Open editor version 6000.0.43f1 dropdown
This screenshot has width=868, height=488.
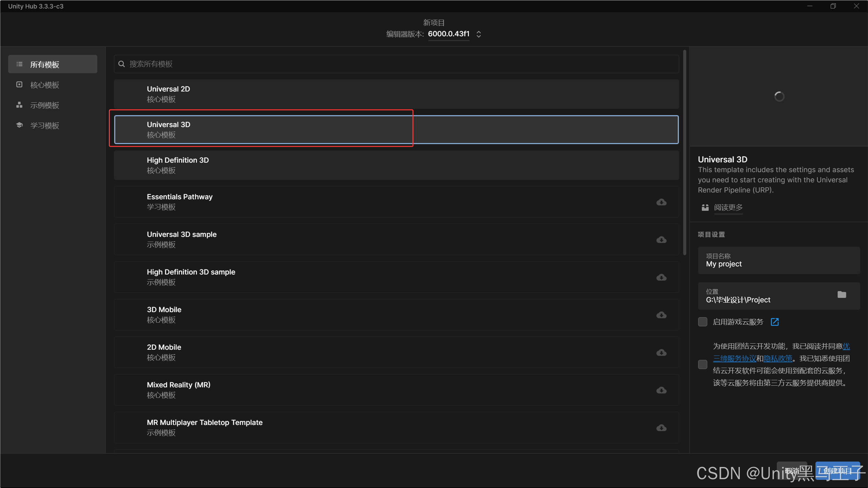click(x=449, y=34)
